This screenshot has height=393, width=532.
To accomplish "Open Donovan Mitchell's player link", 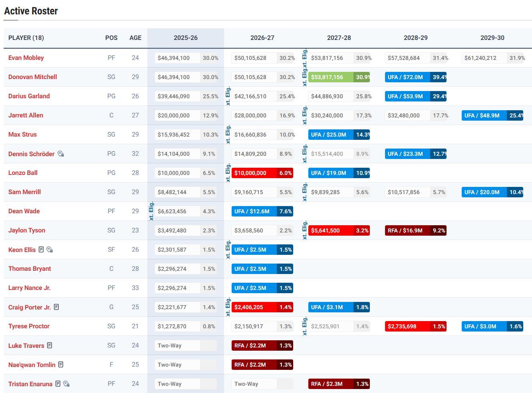I will pyautogui.click(x=32, y=77).
